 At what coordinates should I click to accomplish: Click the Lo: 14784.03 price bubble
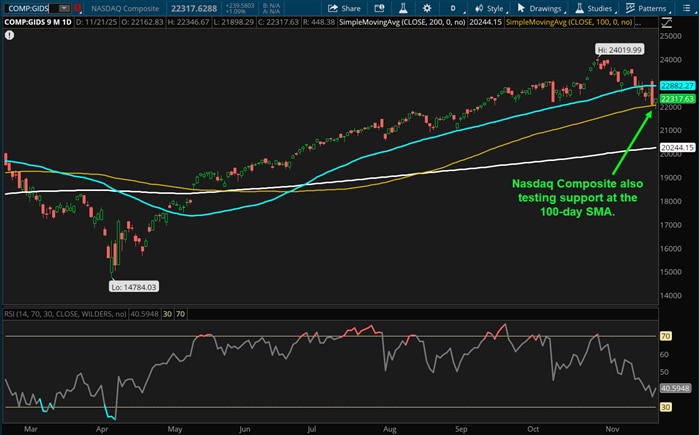[x=134, y=287]
